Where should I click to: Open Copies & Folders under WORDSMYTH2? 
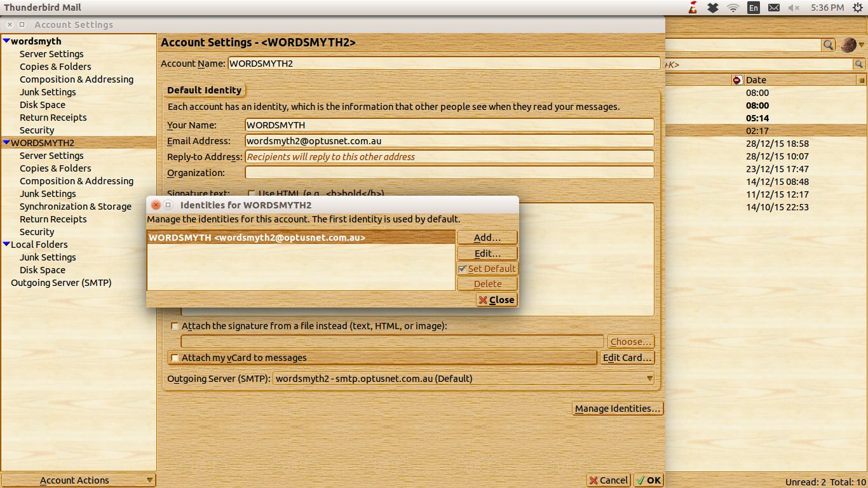pyautogui.click(x=55, y=168)
